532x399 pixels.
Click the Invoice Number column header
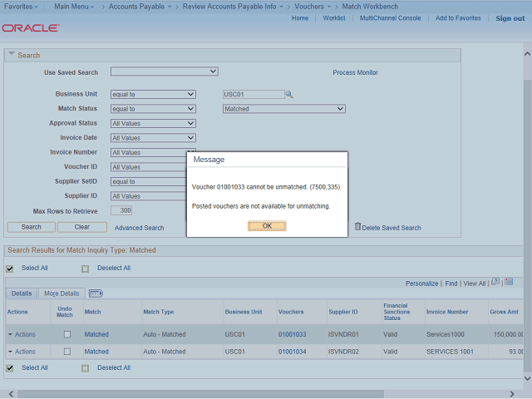coord(447,312)
